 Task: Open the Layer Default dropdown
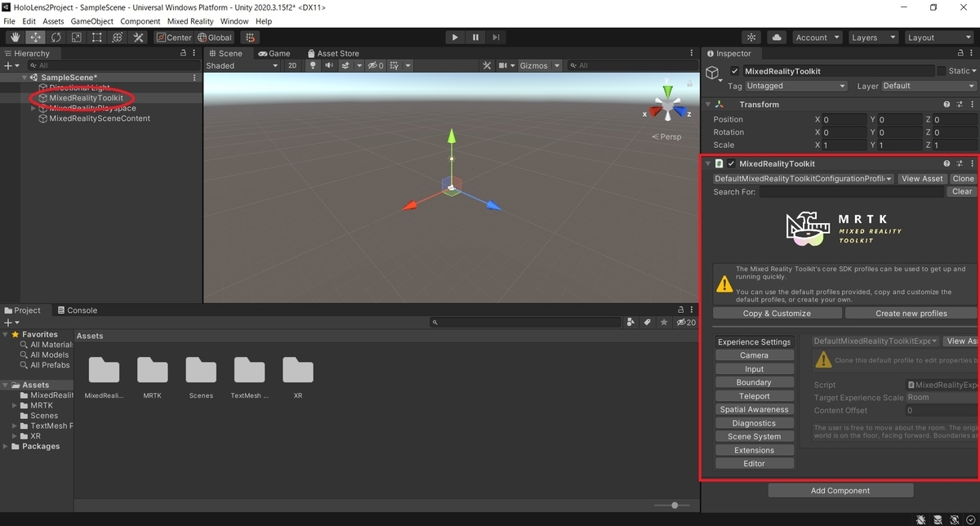click(x=929, y=86)
